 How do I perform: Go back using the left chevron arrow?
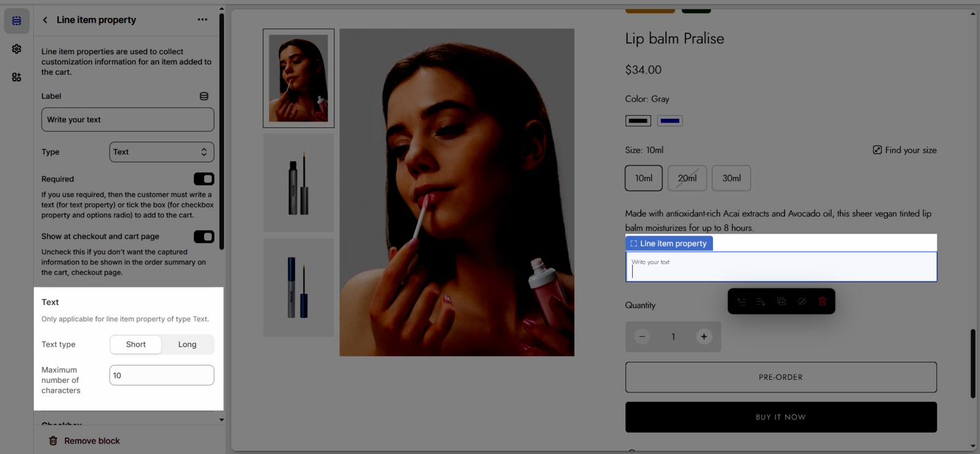45,20
